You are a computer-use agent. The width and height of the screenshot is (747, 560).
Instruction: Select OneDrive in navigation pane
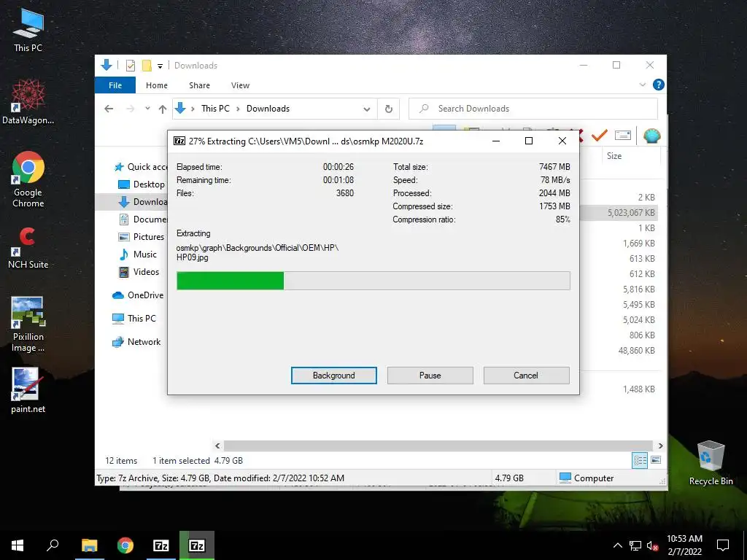pos(138,295)
